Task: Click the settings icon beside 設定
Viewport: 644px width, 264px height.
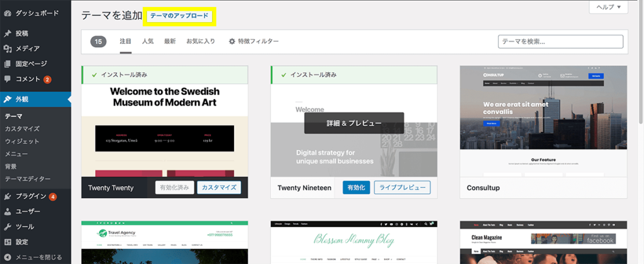Action: pos(7,242)
